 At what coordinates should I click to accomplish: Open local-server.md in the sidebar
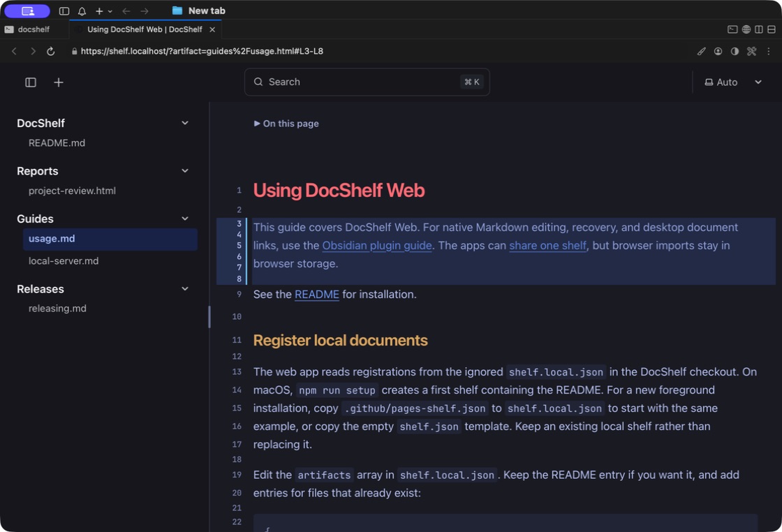click(x=64, y=261)
